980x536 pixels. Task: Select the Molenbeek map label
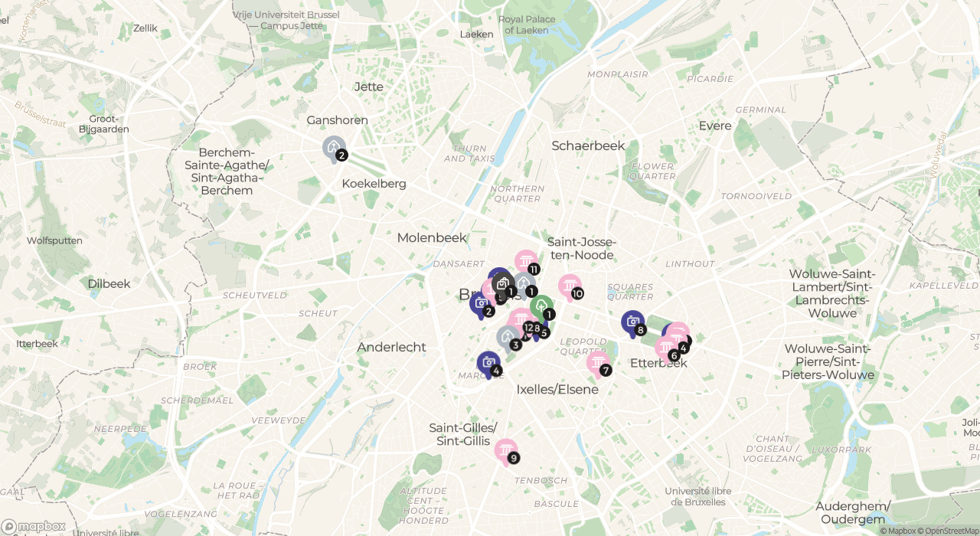click(432, 238)
